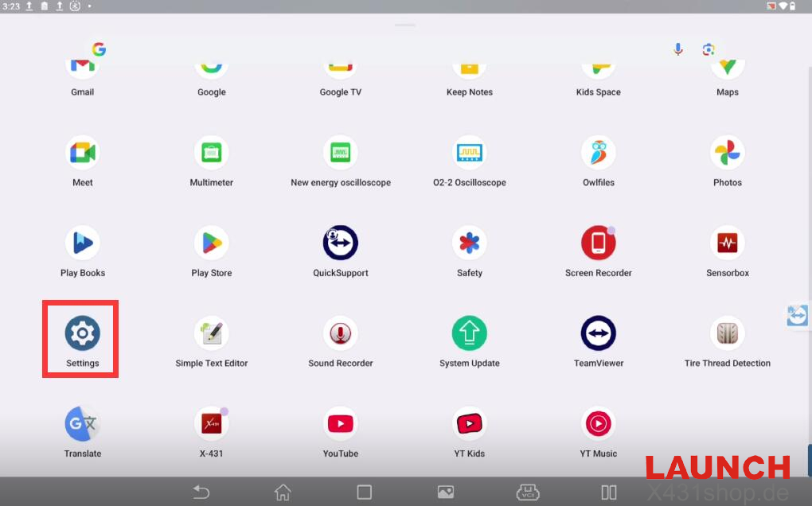
Task: Open the QuickSupport app
Action: (340, 243)
